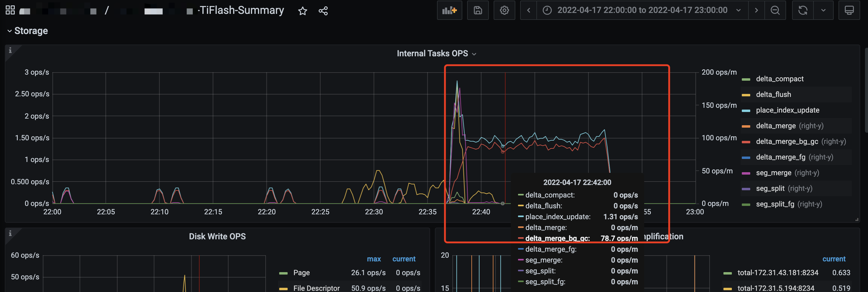This screenshot has height=292, width=868.
Task: Sort Disk Write OPS legend by max
Action: pos(373,259)
